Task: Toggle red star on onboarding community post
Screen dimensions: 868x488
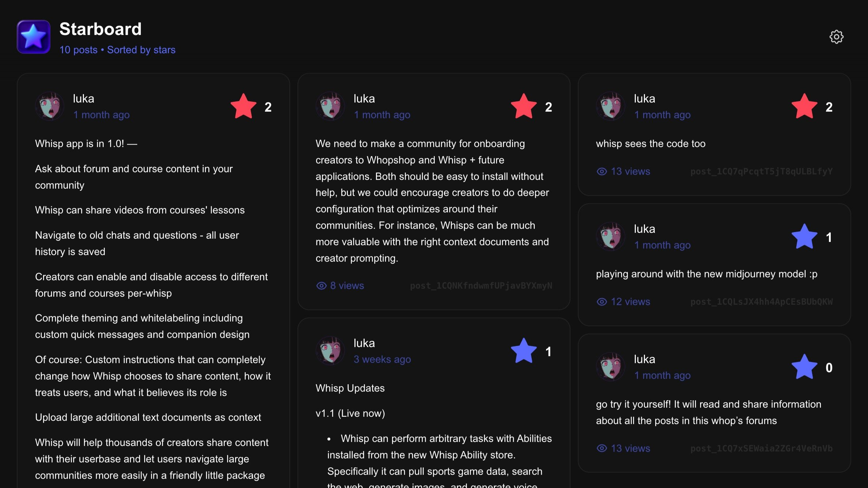Action: (x=524, y=106)
